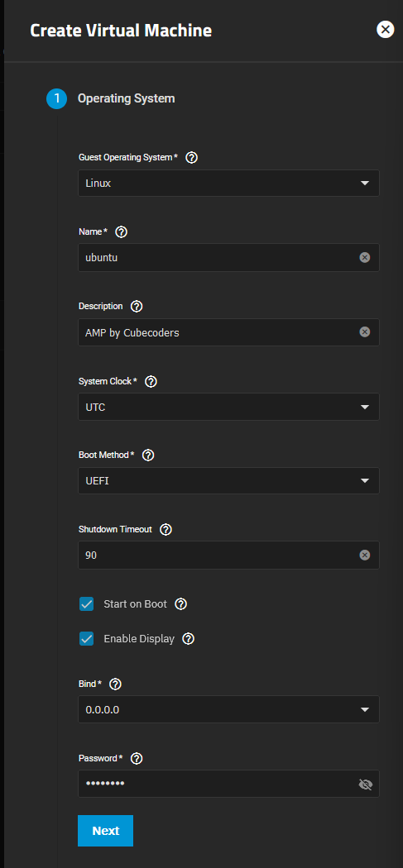Image resolution: width=403 pixels, height=868 pixels.
Task: Open the Bind address dropdown
Action: [229, 709]
